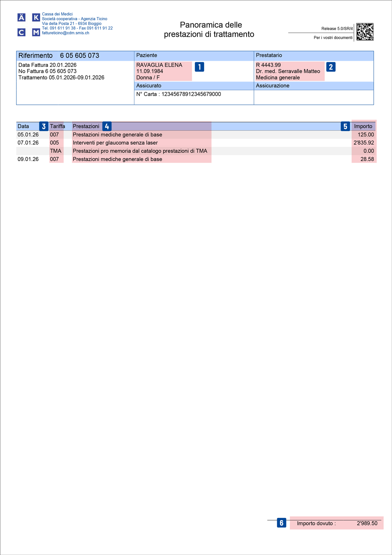
Task: Click marker 5 next to Importo header
Action: (x=345, y=126)
